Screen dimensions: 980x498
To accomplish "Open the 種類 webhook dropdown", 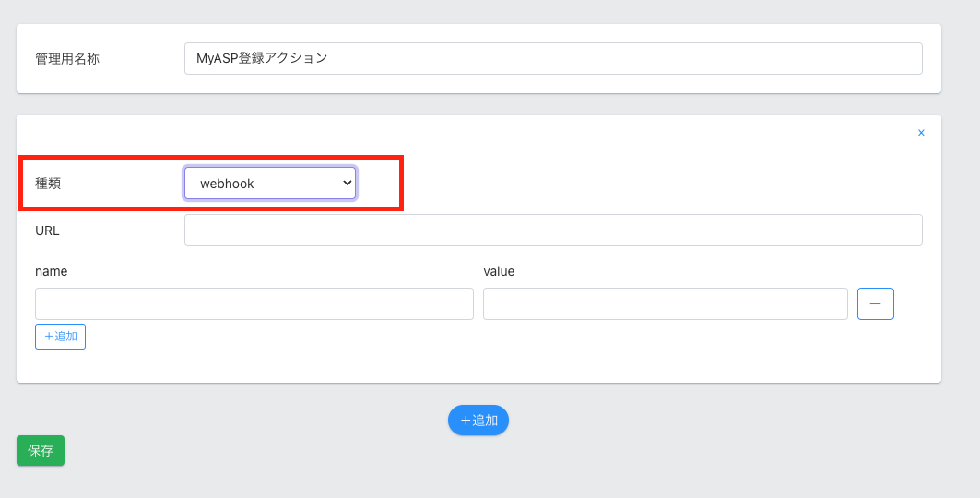I will [x=269, y=184].
